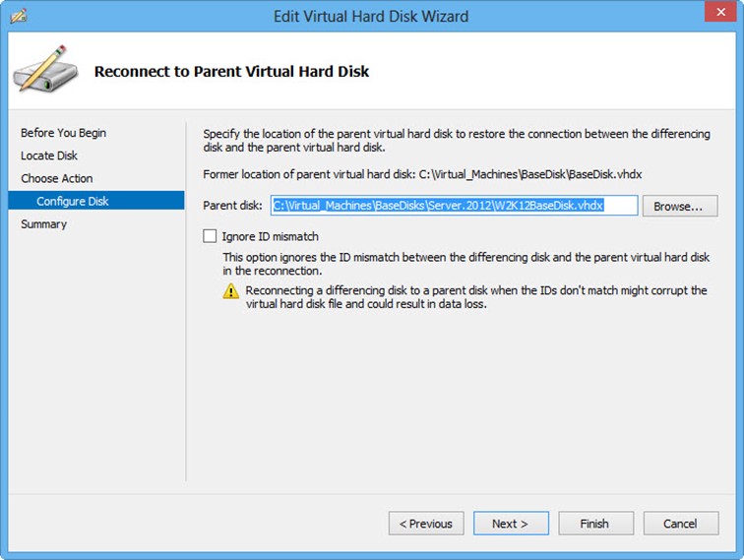Open the Locate Disk step
744x560 pixels.
49,156
